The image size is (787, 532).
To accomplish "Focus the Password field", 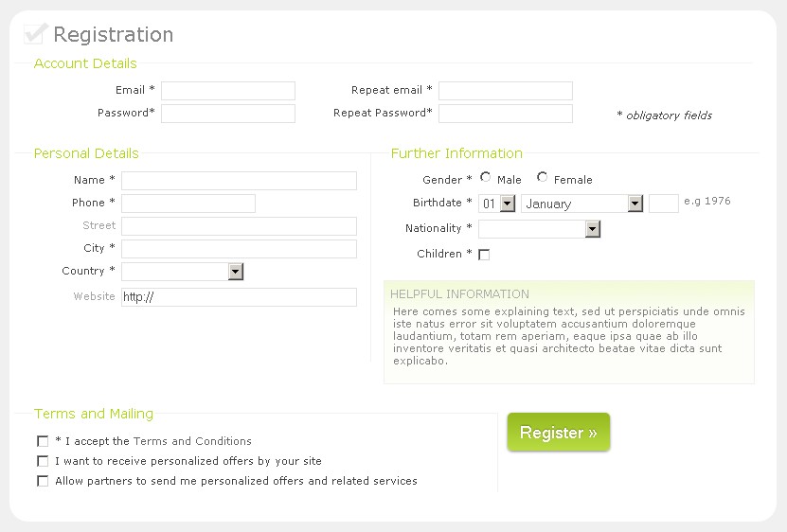I will pyautogui.click(x=228, y=114).
